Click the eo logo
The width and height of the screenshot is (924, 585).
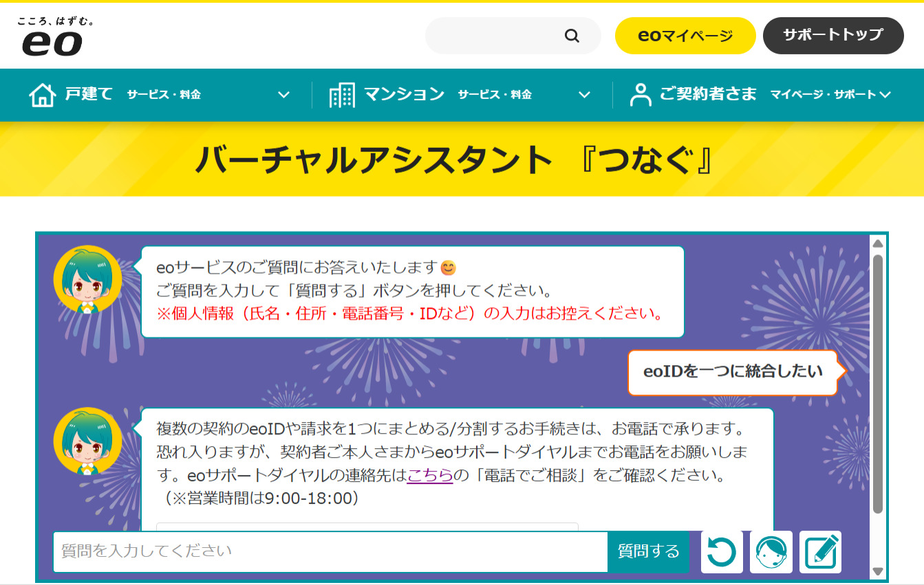pyautogui.click(x=52, y=43)
